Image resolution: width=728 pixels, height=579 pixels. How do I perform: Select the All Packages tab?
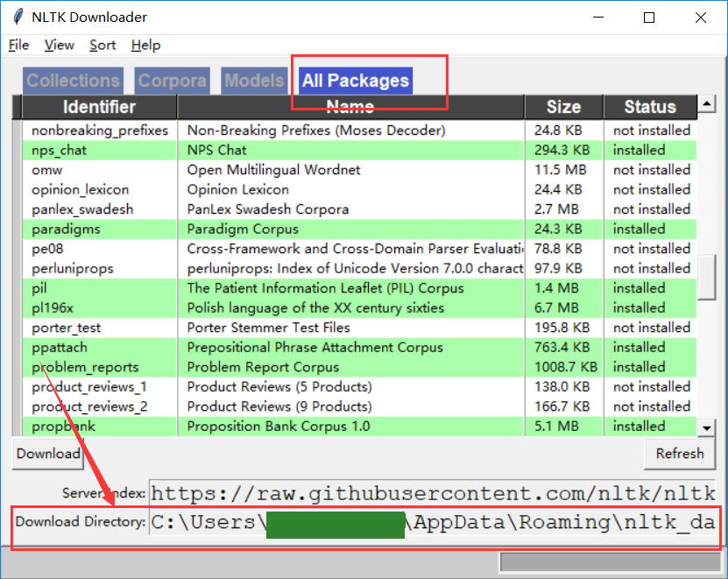[356, 81]
